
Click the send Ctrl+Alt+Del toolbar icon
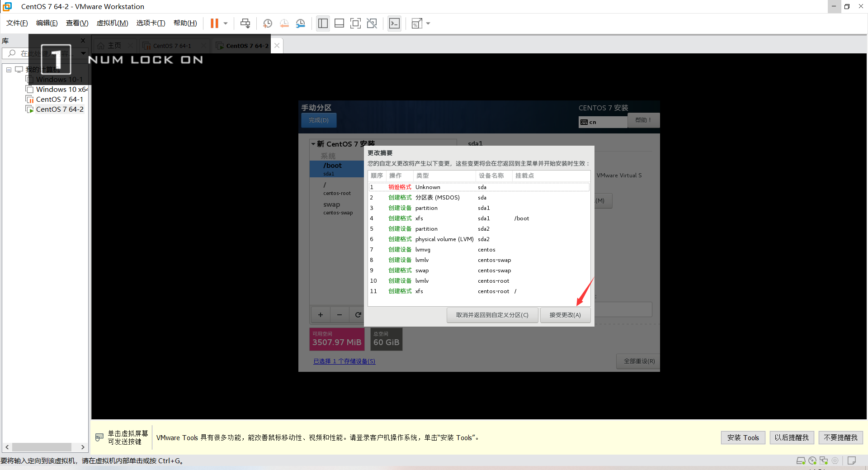245,24
